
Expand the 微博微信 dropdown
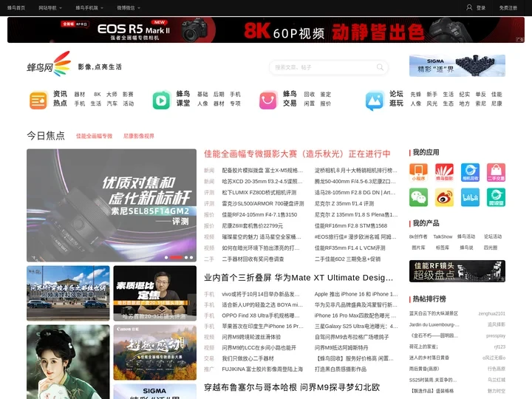[x=129, y=8]
